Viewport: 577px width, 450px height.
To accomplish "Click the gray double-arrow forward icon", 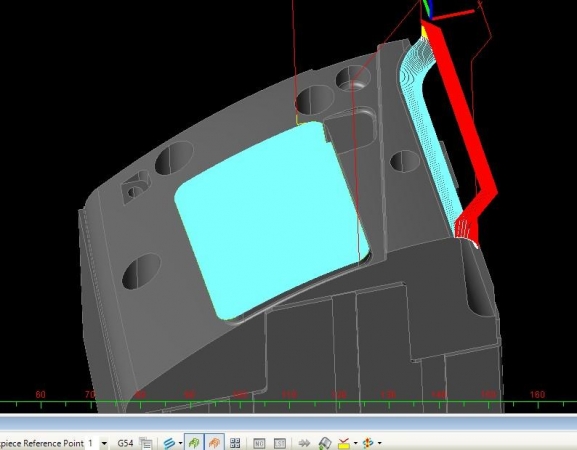I will (x=304, y=443).
